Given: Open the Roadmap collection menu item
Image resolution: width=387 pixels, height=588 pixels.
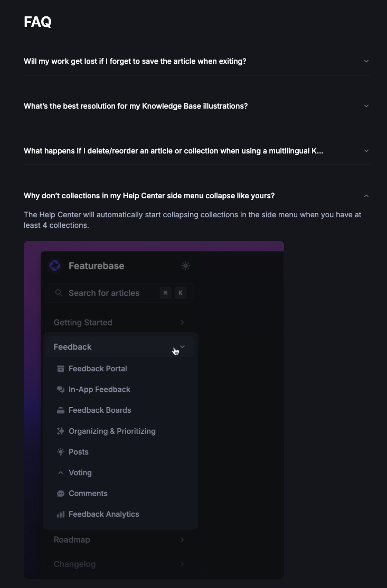Looking at the screenshot, I should (x=72, y=539).
